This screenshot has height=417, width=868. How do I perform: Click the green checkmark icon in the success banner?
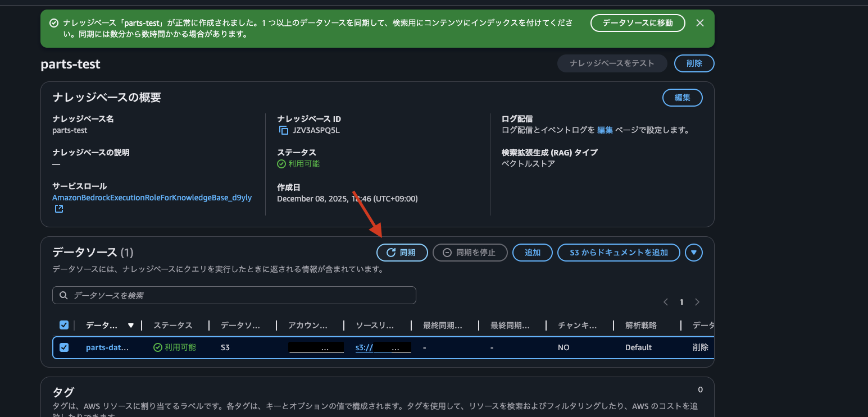coord(54,22)
